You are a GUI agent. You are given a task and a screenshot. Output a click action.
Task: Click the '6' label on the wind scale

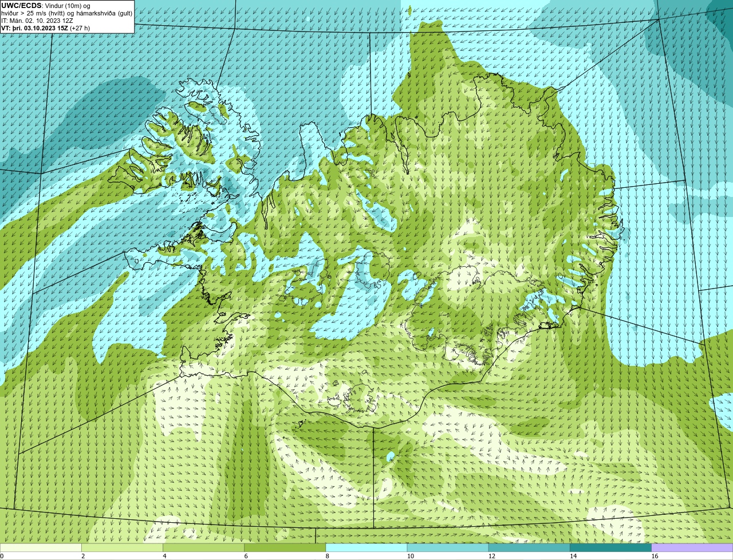[246, 556]
